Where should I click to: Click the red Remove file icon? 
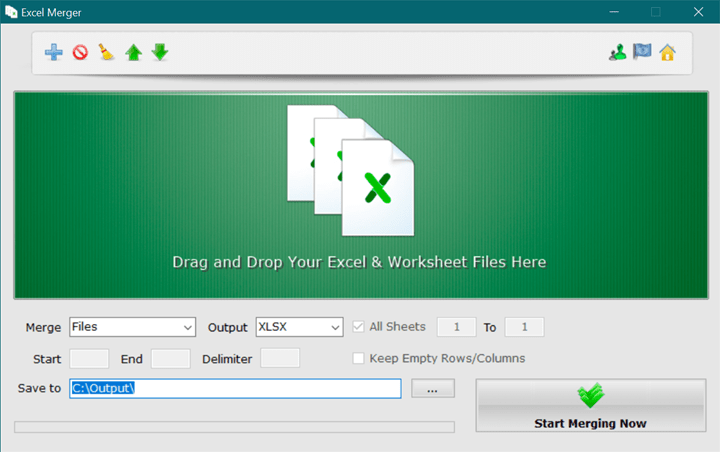(x=80, y=52)
